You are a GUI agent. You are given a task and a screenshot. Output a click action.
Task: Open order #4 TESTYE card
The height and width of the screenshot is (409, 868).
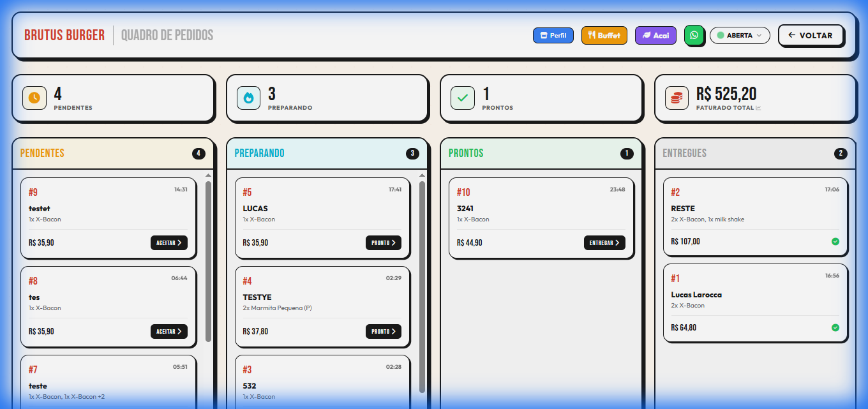coord(322,297)
